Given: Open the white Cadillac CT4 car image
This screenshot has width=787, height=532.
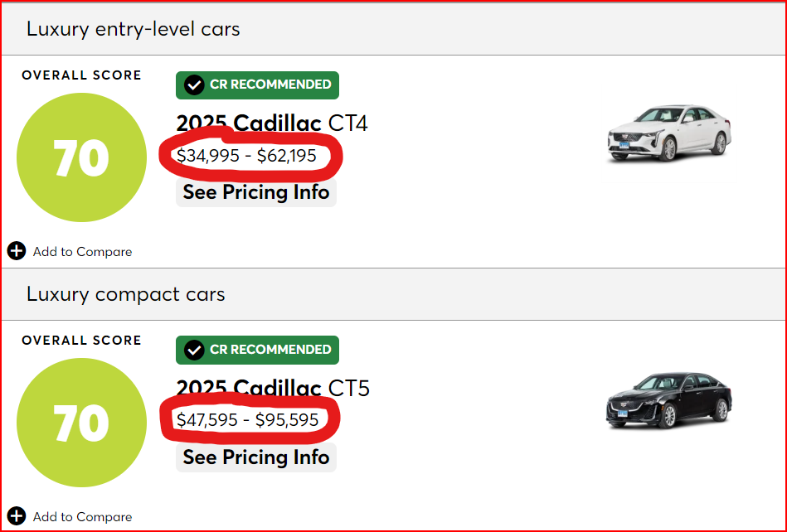Looking at the screenshot, I should pyautogui.click(x=669, y=133).
